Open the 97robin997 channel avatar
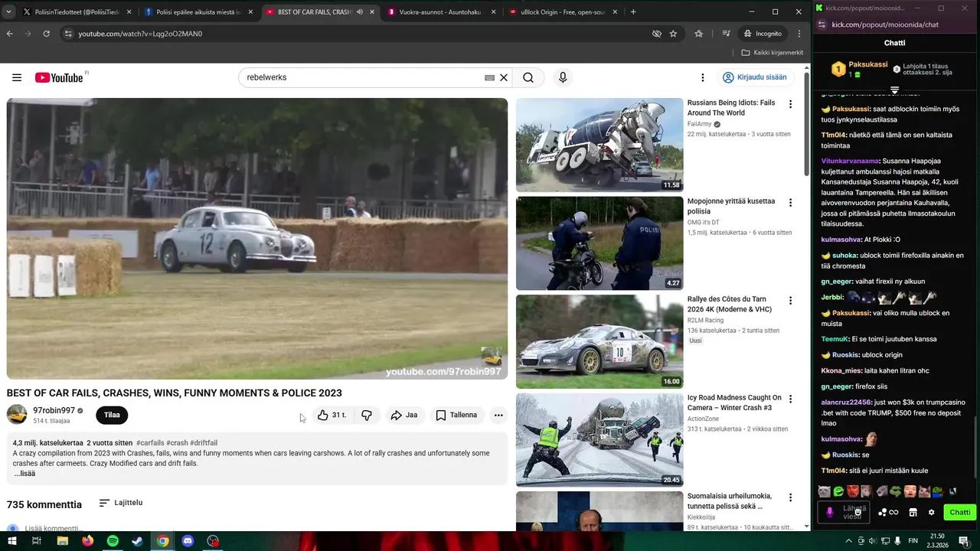The width and height of the screenshot is (980, 551). coord(17,415)
